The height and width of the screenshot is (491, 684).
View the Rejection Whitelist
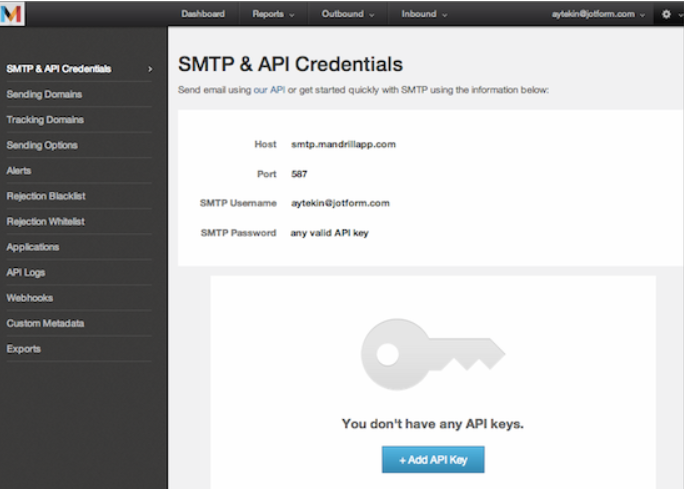coord(46,221)
